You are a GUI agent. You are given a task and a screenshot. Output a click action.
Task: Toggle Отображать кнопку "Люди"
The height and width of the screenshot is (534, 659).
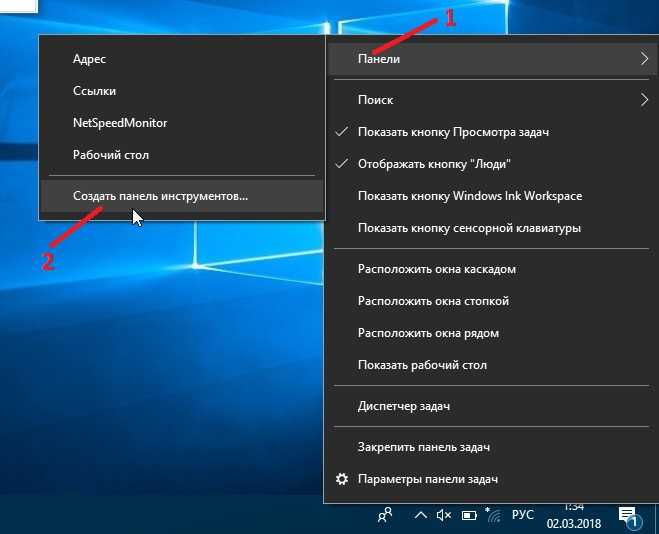click(x=491, y=164)
